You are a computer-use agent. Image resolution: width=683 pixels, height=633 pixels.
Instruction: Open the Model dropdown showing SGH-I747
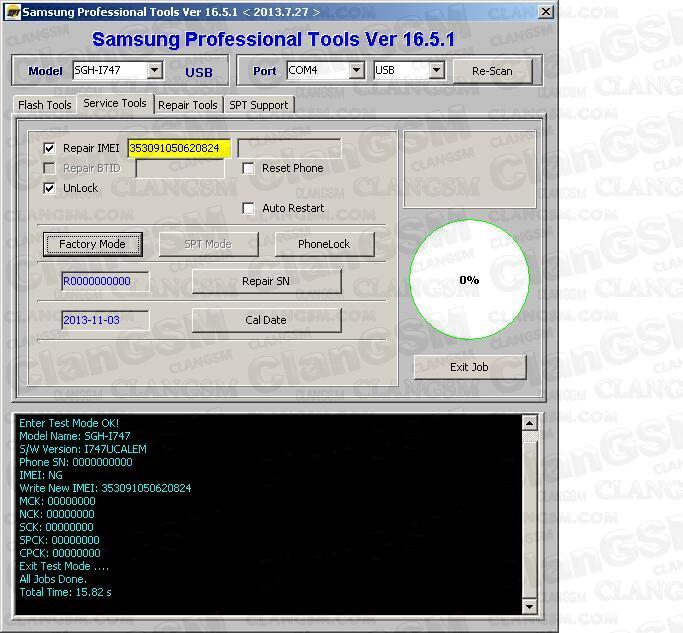[x=155, y=70]
